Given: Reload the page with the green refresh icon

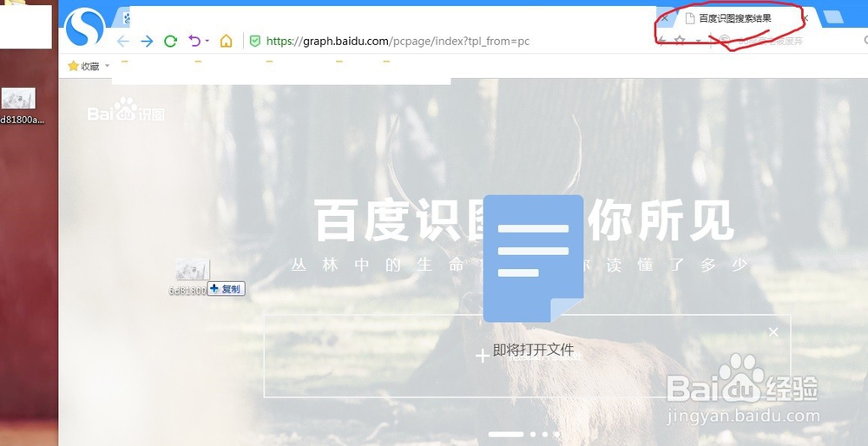Looking at the screenshot, I should (170, 41).
